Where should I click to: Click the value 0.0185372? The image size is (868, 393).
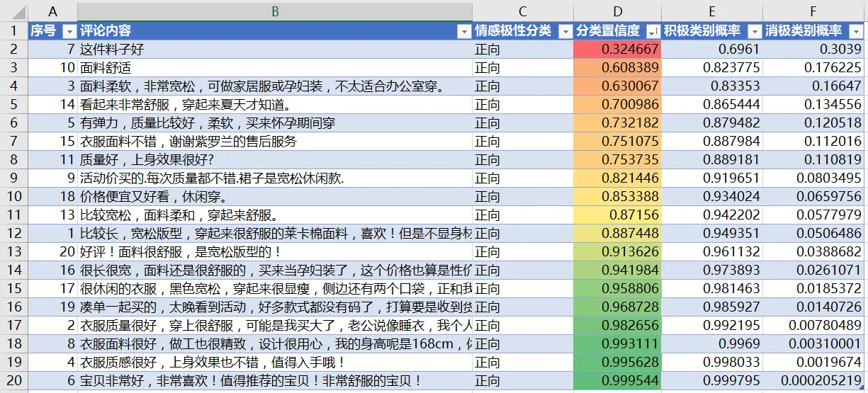[x=813, y=289]
